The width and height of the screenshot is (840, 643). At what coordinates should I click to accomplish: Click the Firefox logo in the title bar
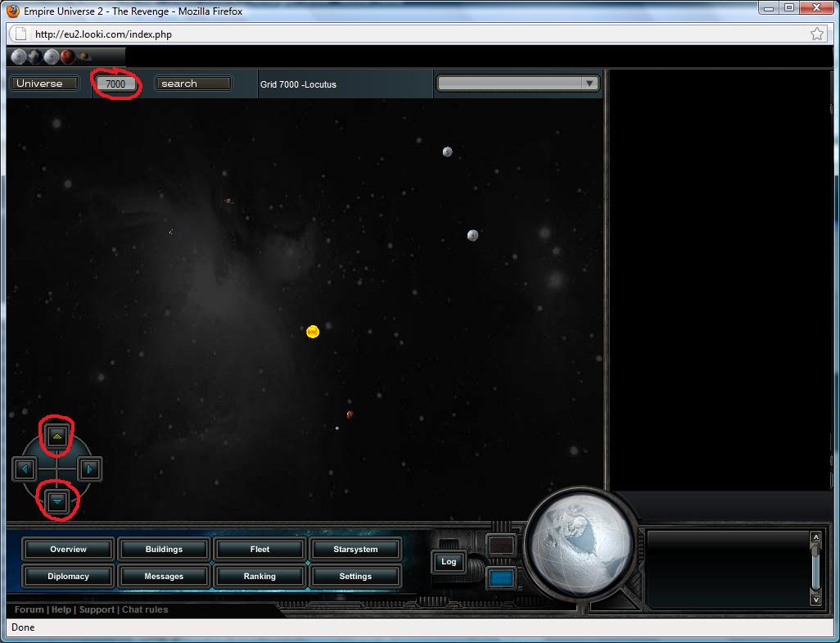click(x=13, y=11)
